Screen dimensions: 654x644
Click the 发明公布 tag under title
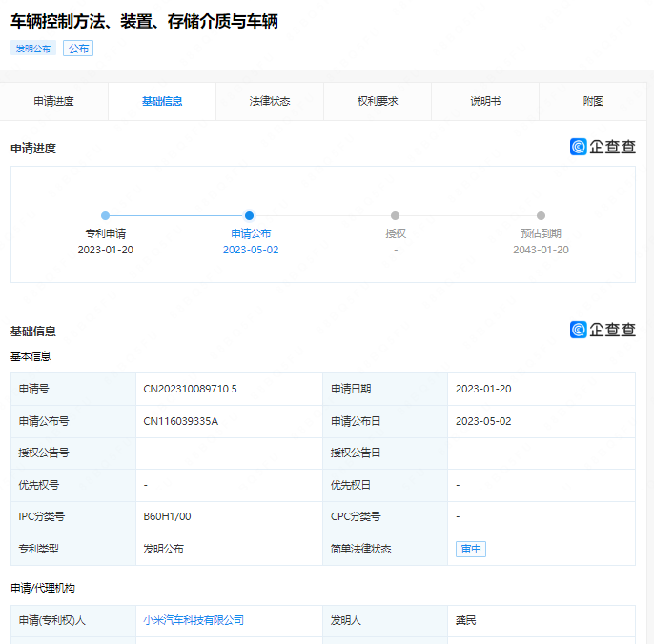point(33,49)
